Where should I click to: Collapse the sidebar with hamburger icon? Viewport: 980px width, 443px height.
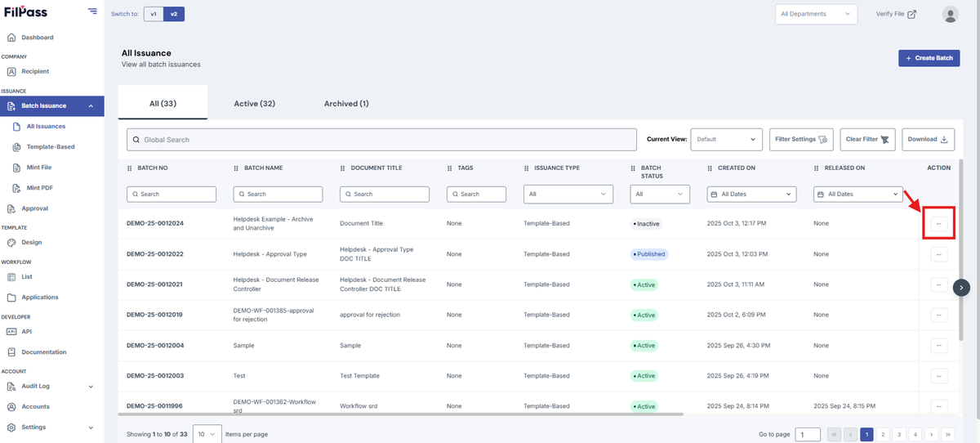tap(92, 12)
